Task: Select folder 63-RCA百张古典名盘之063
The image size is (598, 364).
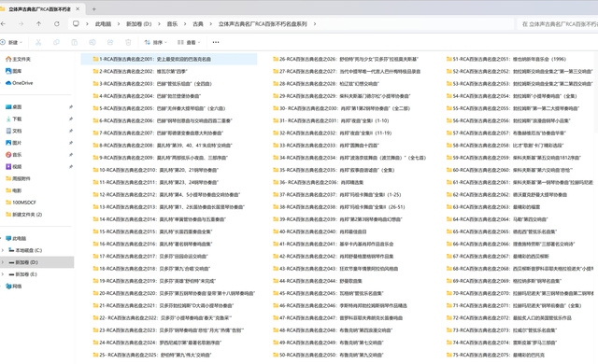Action: tap(493, 207)
